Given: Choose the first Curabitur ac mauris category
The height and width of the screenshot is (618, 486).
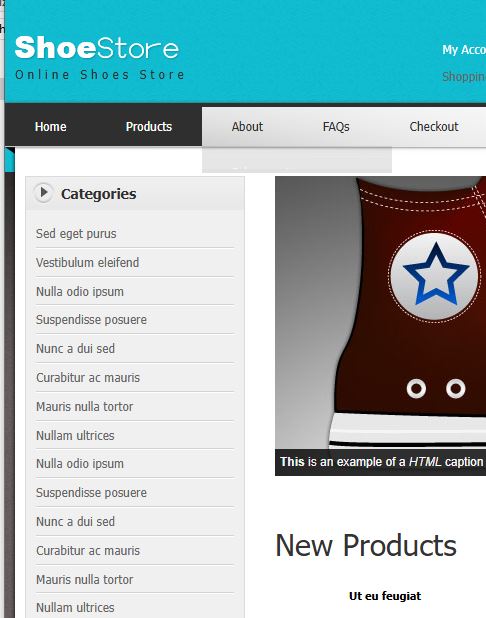Looking at the screenshot, I should (x=88, y=378).
